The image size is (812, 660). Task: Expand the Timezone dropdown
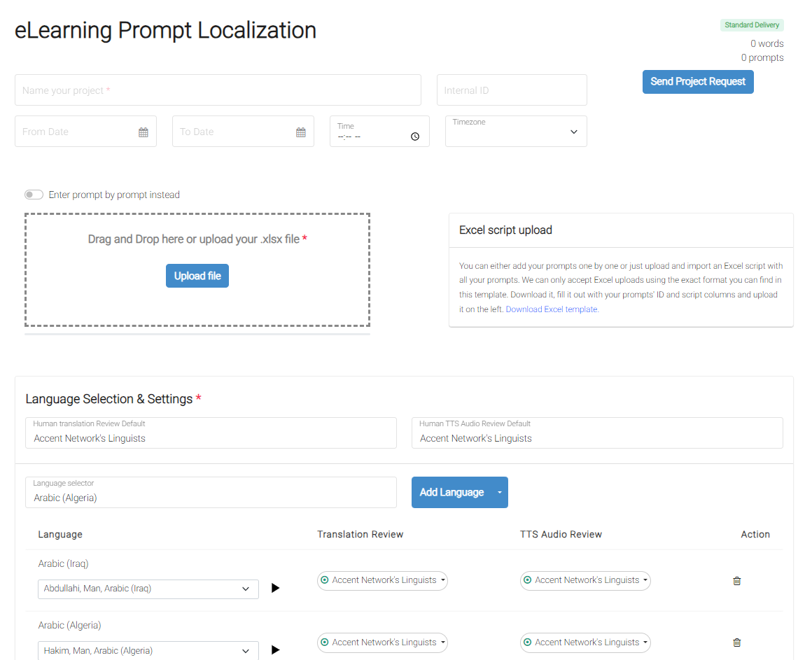pos(516,132)
